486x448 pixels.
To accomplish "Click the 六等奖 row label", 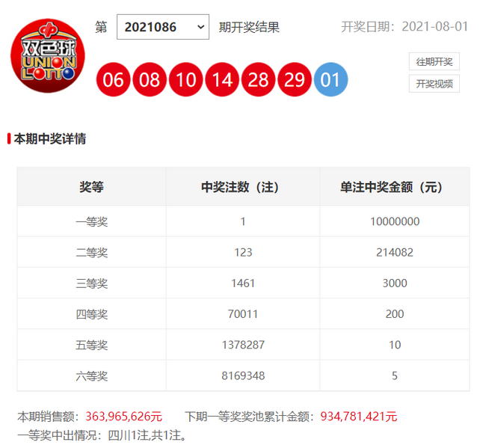I will (x=92, y=375).
